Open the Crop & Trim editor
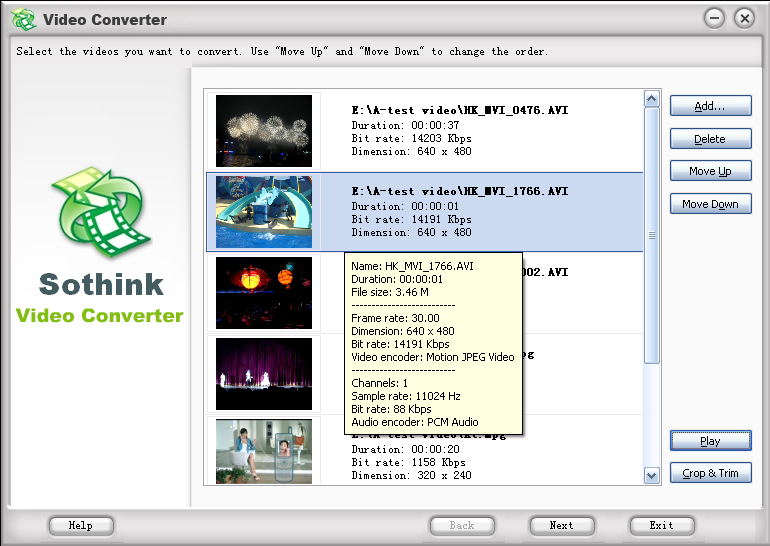Viewport: 770px width, 546px height. click(x=711, y=473)
